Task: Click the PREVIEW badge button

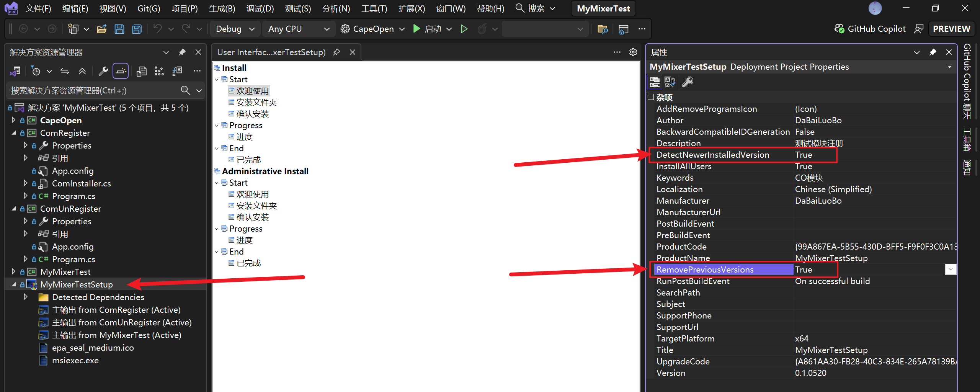Action: 951,29
